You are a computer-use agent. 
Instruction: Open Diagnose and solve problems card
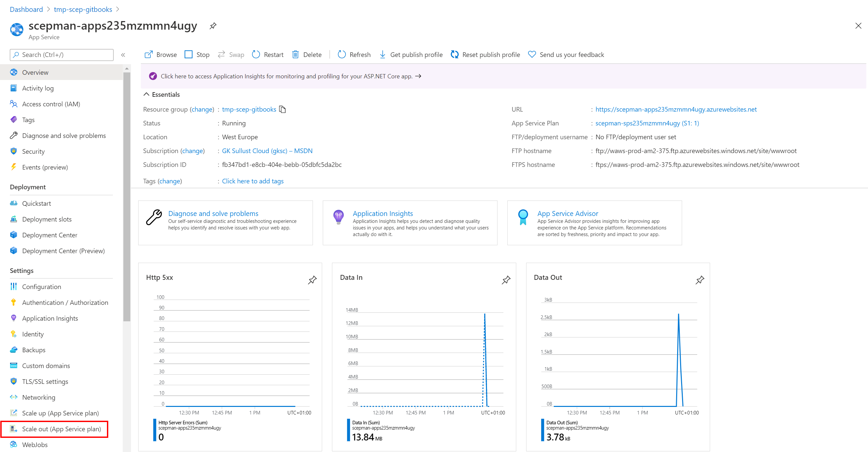coord(225,223)
